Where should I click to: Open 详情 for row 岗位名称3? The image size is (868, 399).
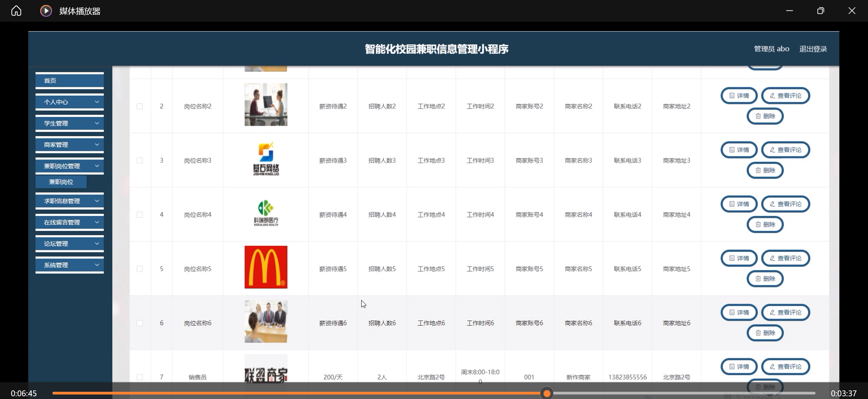click(x=739, y=150)
